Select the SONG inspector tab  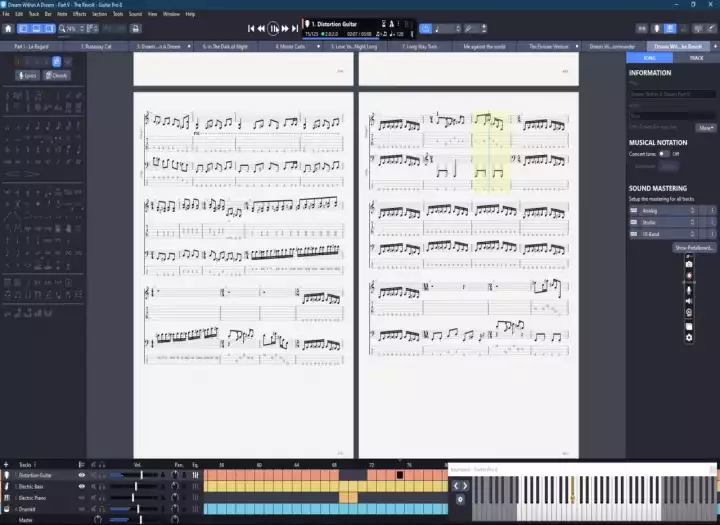(x=649, y=58)
